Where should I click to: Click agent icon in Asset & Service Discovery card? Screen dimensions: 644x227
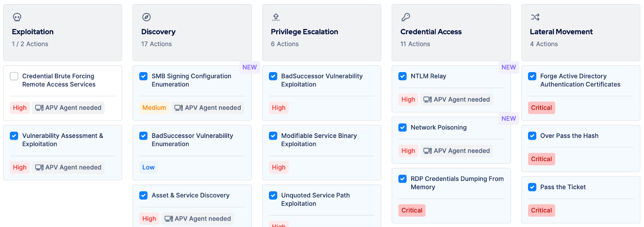pyautogui.click(x=169, y=219)
